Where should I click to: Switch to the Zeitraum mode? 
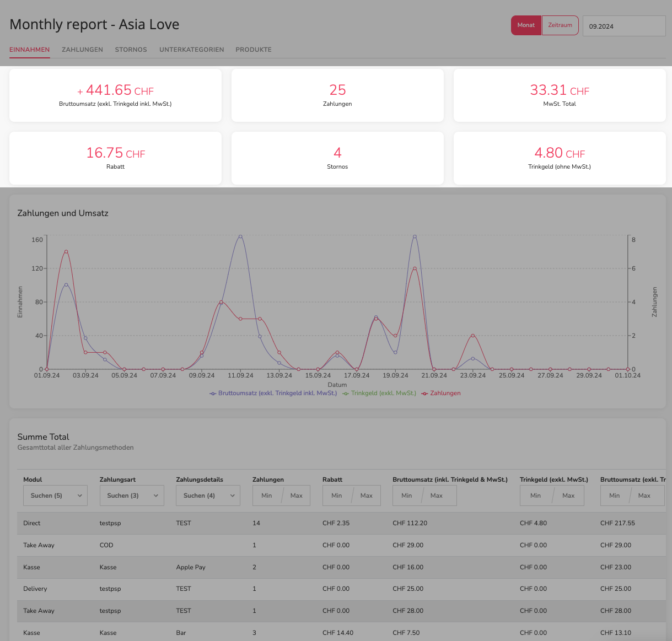click(560, 25)
